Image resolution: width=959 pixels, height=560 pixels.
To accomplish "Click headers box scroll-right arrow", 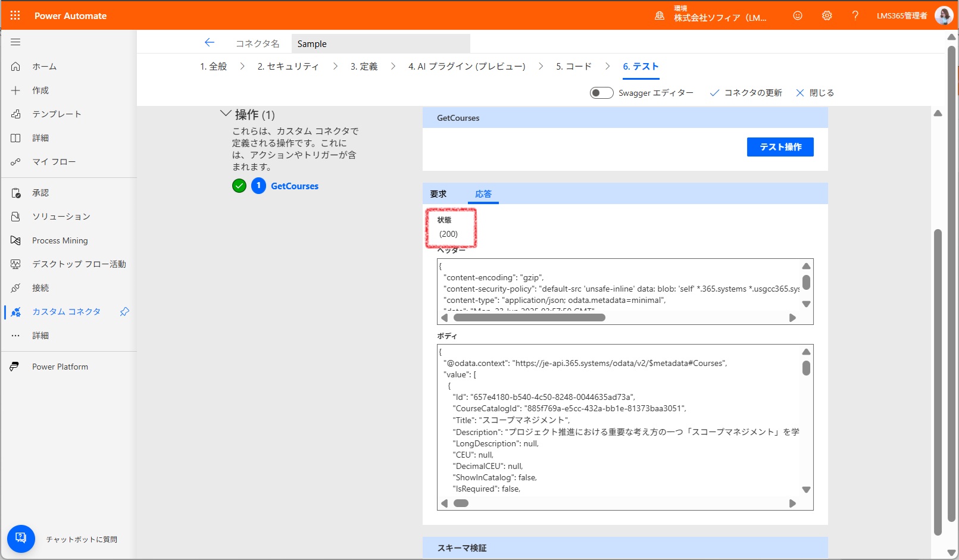I will click(792, 318).
